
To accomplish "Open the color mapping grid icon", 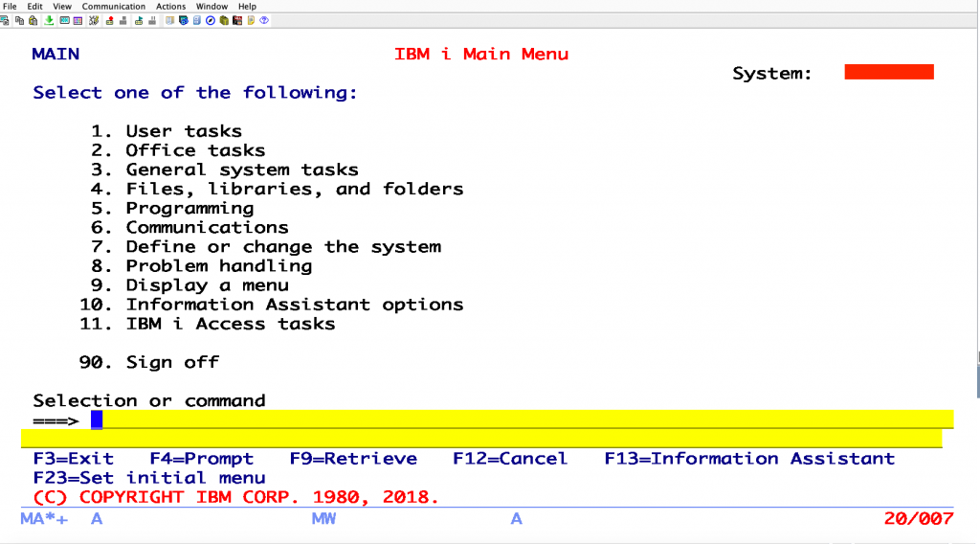I will click(78, 20).
